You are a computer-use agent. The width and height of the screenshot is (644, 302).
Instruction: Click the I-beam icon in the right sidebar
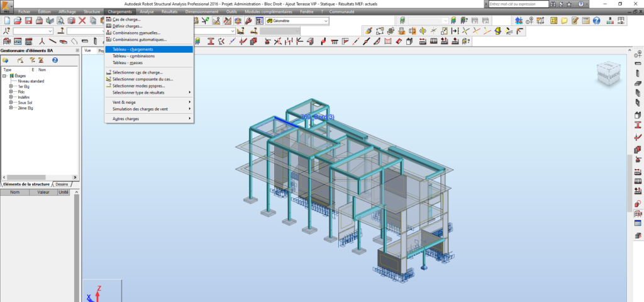638,125
